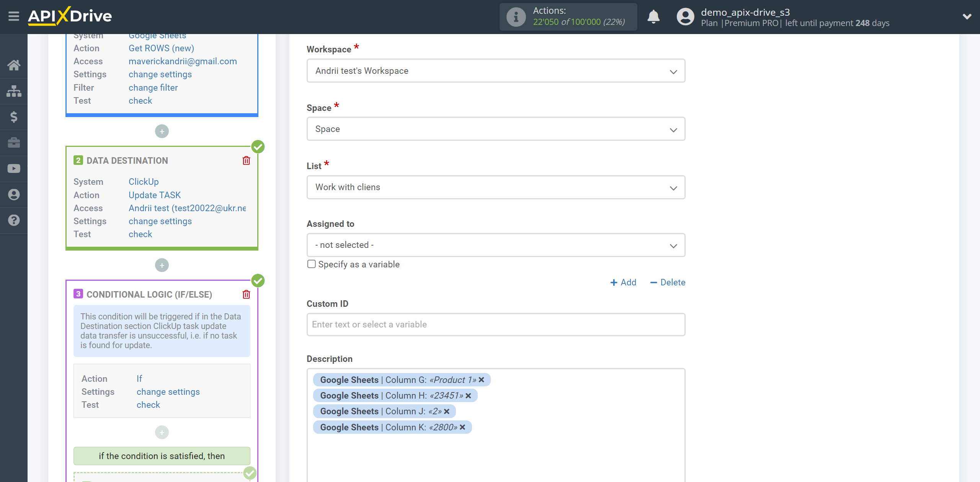The height and width of the screenshot is (482, 980).
Task: Click the ApiX-Drive logo
Action: [x=70, y=16]
